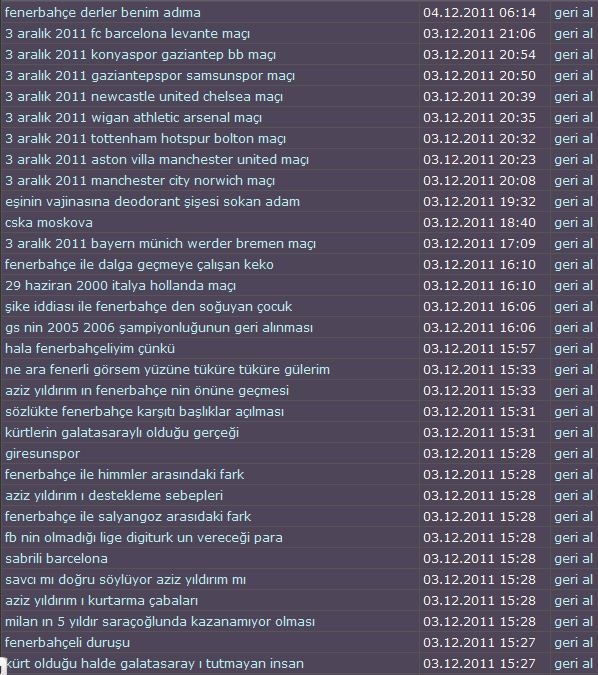Open the 'giresunspor' title

point(43,454)
